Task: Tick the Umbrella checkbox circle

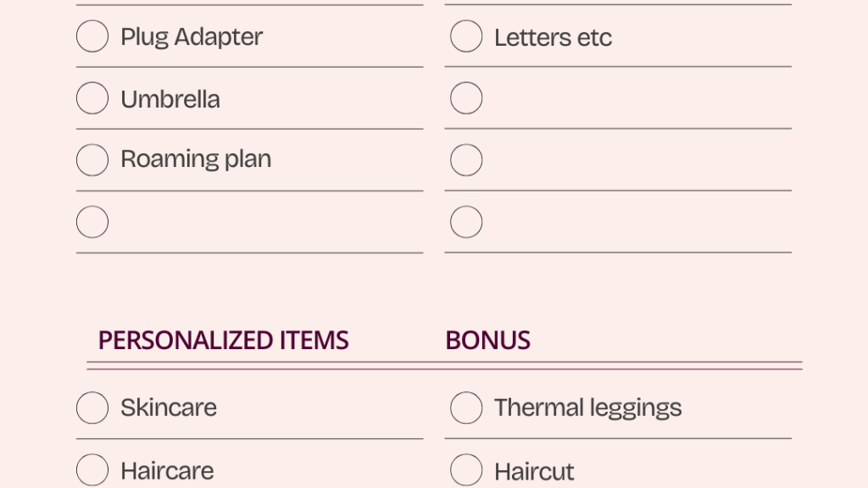Action: click(92, 98)
